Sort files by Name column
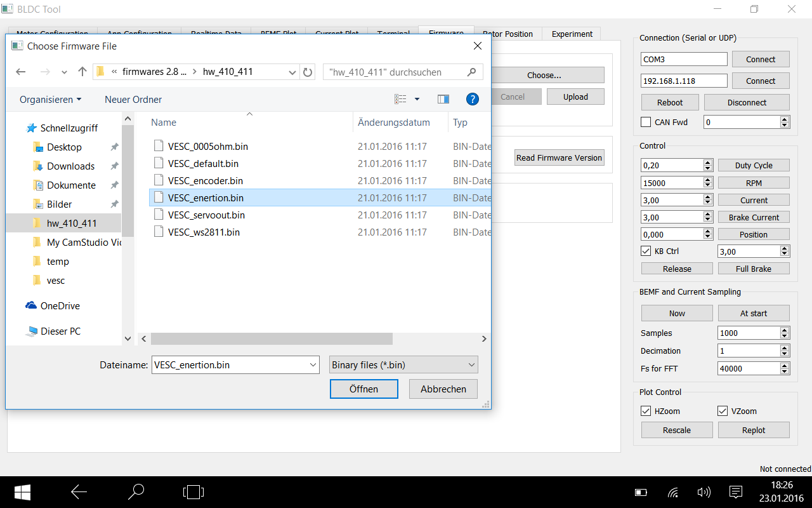Viewport: 812px width, 508px height. coord(164,123)
